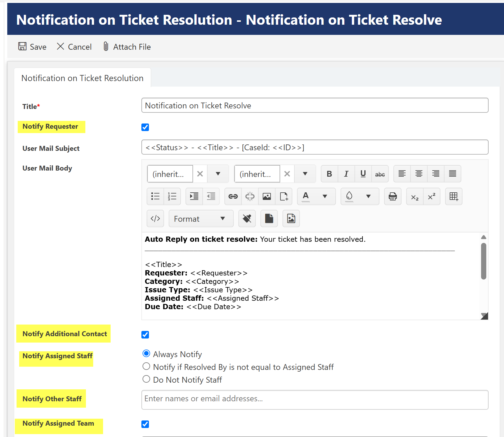The width and height of the screenshot is (504, 437).
Task: Open the Format dropdown
Action: pyautogui.click(x=201, y=218)
